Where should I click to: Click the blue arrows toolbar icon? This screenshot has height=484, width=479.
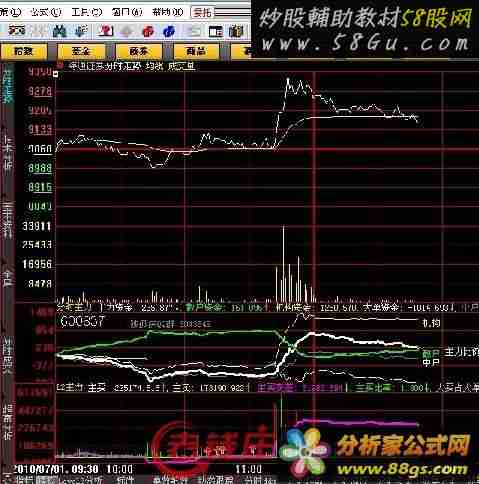point(80,32)
